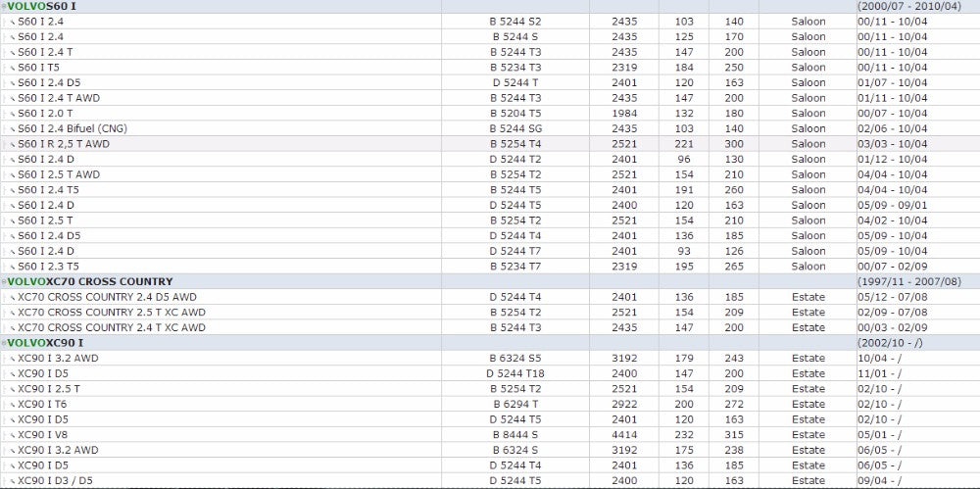This screenshot has height=489, width=980.
Task: Click the arrow icon beside S60 I R 2,5 T AWD
Action: coord(13,144)
